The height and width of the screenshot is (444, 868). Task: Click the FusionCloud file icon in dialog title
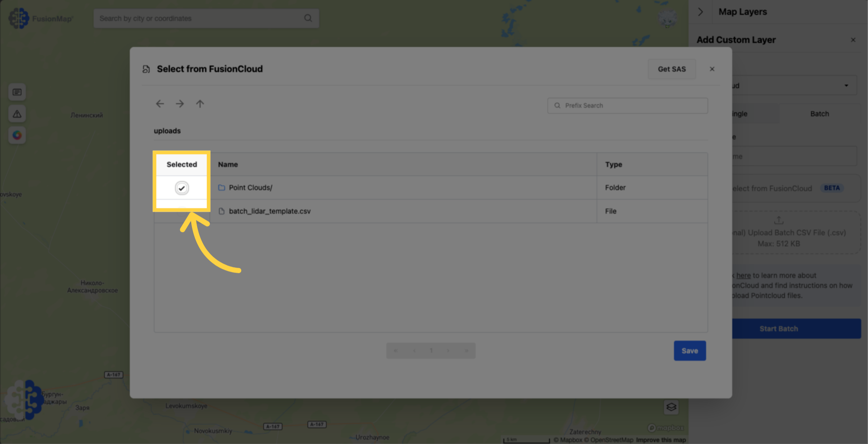(146, 69)
